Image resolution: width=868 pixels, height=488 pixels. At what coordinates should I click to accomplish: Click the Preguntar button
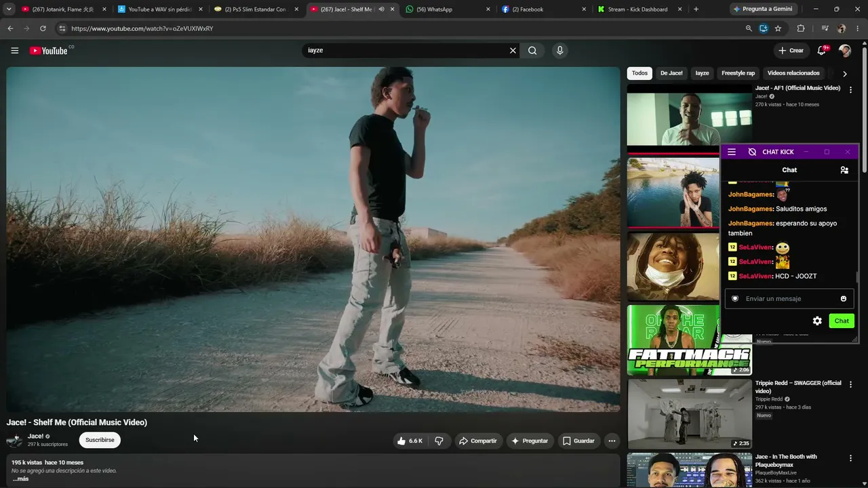click(530, 441)
